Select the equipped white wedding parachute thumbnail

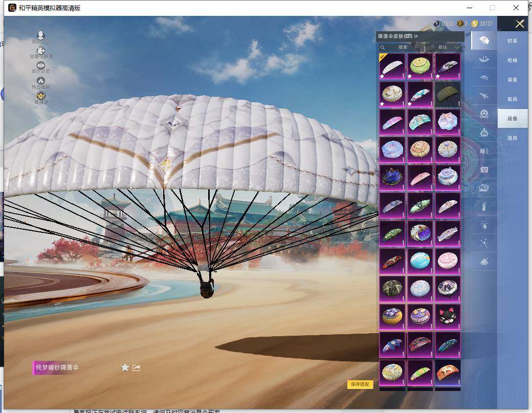tap(392, 66)
